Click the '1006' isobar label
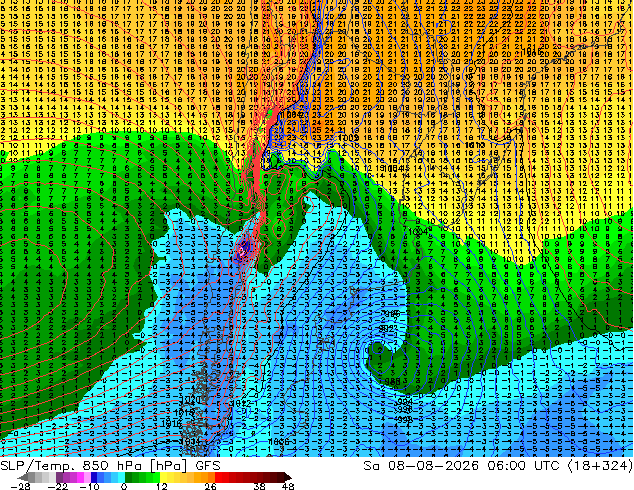Viewport: 634px width, 490px height. pos(279,441)
